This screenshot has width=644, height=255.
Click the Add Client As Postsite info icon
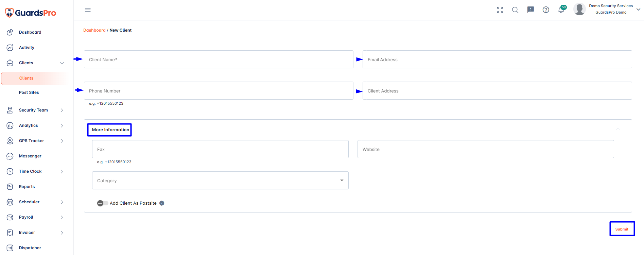[162, 203]
